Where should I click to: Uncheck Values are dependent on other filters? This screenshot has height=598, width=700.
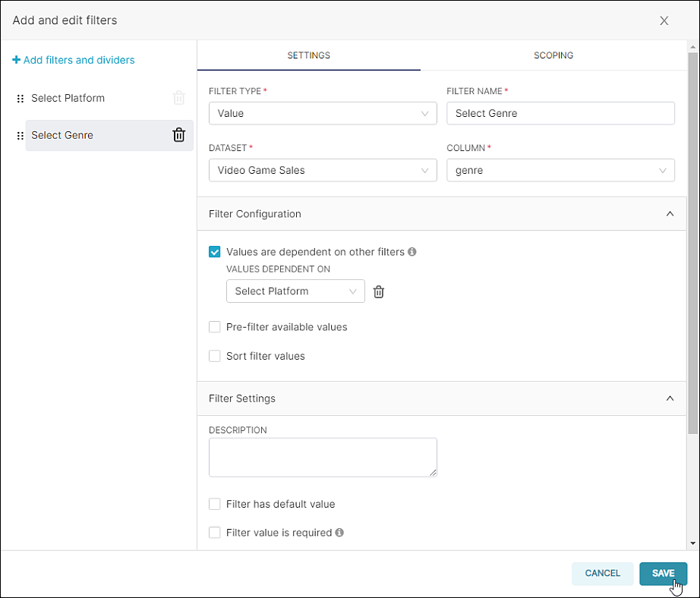pyautogui.click(x=214, y=252)
